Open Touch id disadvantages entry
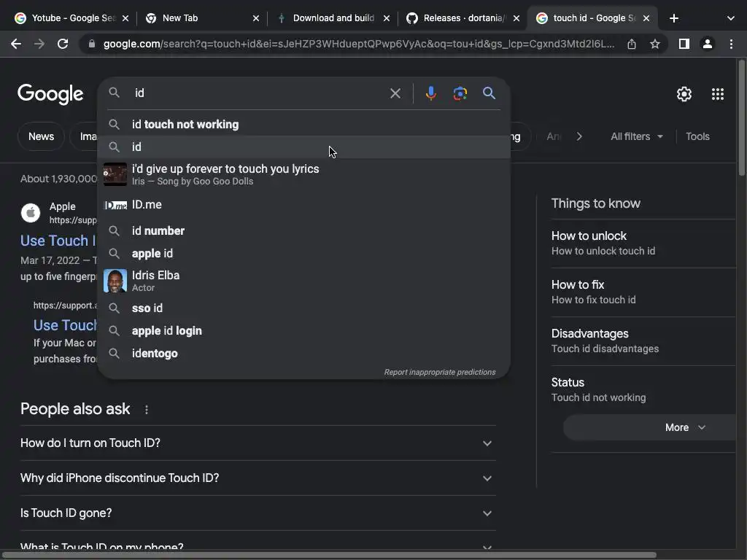 pyautogui.click(x=643, y=341)
